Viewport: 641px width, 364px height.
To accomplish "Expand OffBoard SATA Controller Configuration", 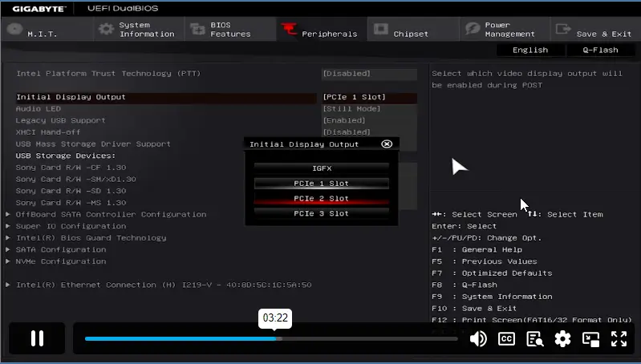I will pos(112,214).
